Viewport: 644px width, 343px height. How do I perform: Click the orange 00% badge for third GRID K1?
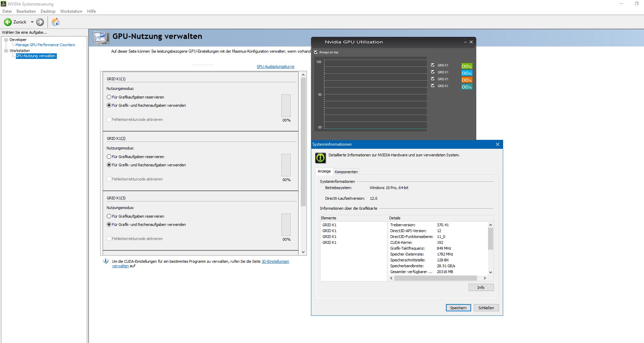point(466,80)
